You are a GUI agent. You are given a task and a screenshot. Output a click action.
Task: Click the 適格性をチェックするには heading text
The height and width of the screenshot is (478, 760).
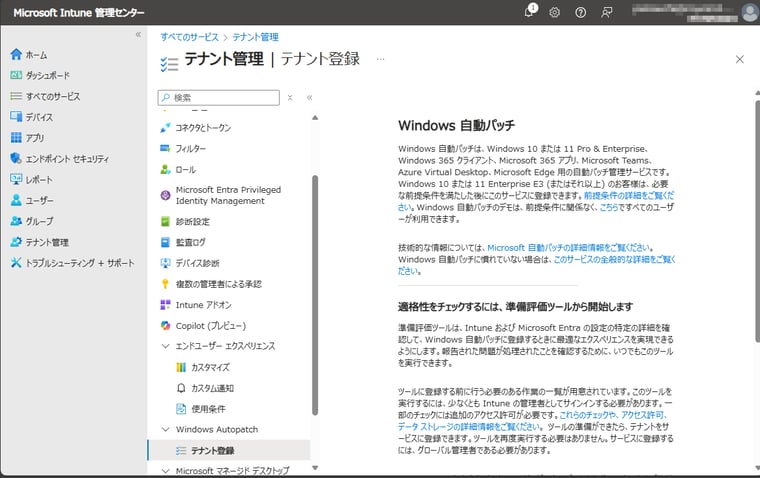[x=515, y=307]
